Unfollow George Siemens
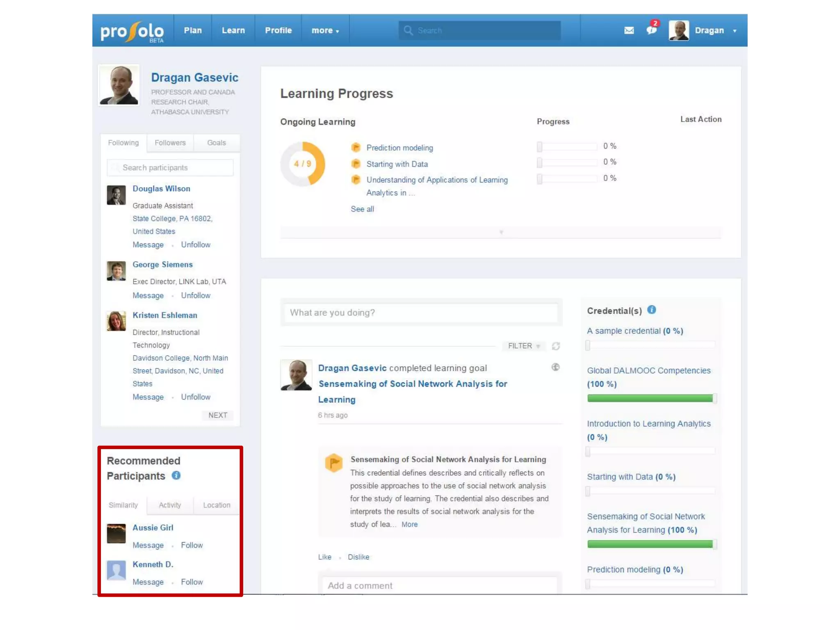 [x=195, y=295]
